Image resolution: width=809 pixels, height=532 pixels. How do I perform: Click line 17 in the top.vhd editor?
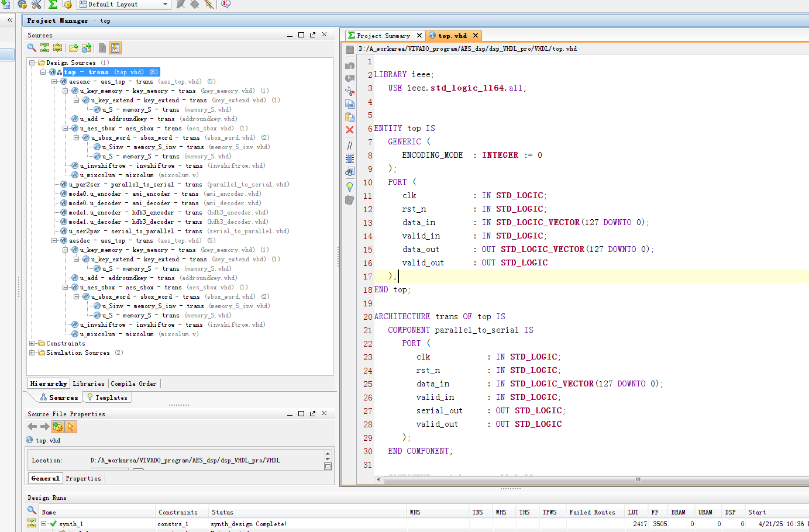tap(591, 276)
